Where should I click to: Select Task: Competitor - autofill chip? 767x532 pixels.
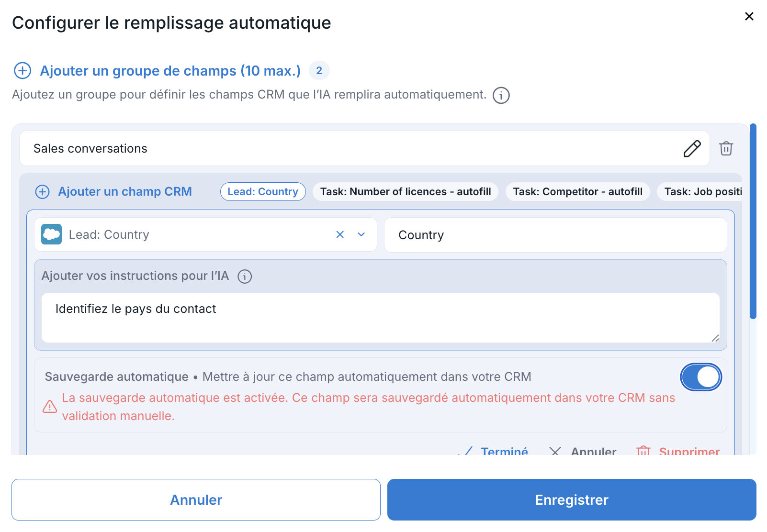tap(577, 192)
